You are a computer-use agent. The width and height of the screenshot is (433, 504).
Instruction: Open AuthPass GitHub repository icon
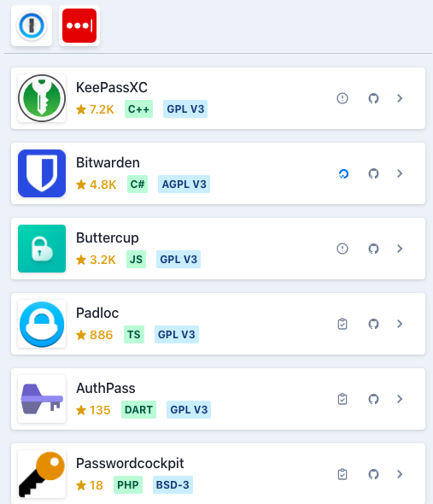point(373,399)
